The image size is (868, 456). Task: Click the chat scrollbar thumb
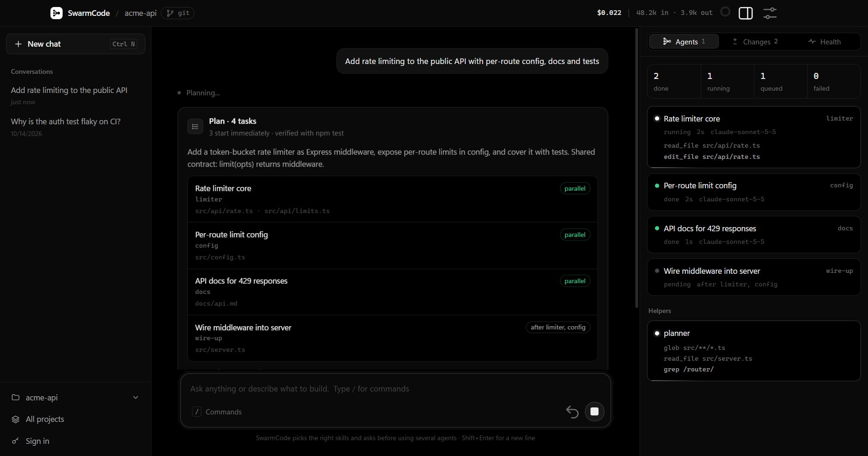pos(636,168)
